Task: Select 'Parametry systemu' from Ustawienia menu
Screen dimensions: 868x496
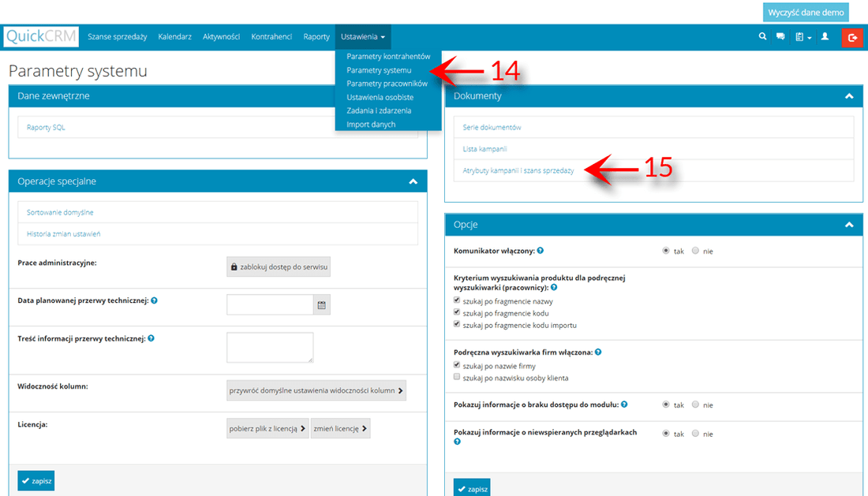Action: pyautogui.click(x=379, y=70)
